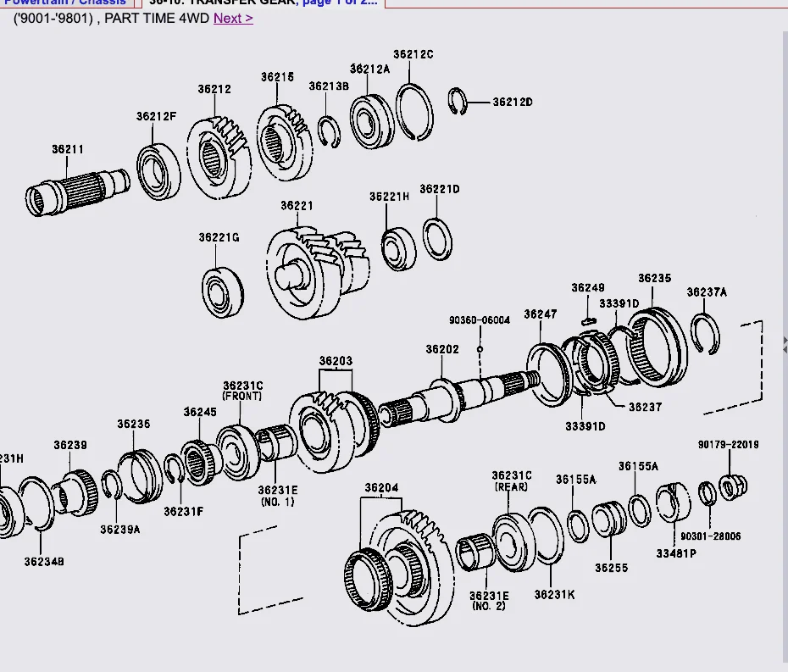Click part number 36231C (REAR) label
The width and height of the screenshot is (788, 672).
512,480
